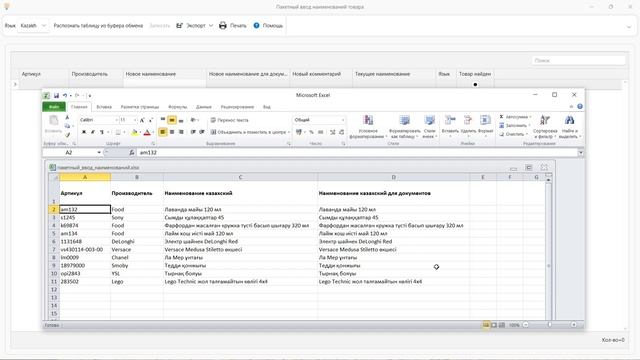
Task: Open Conditional Formatting in Excel ribbon
Action: click(x=368, y=127)
